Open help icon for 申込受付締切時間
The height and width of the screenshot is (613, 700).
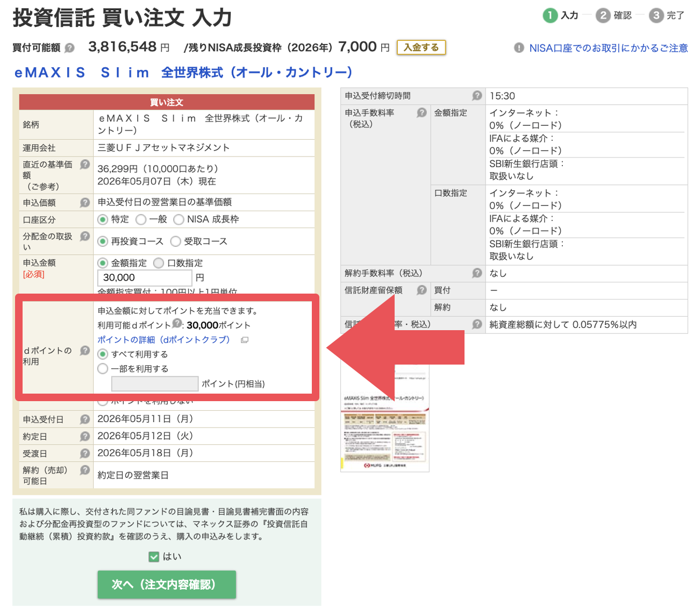click(x=477, y=96)
